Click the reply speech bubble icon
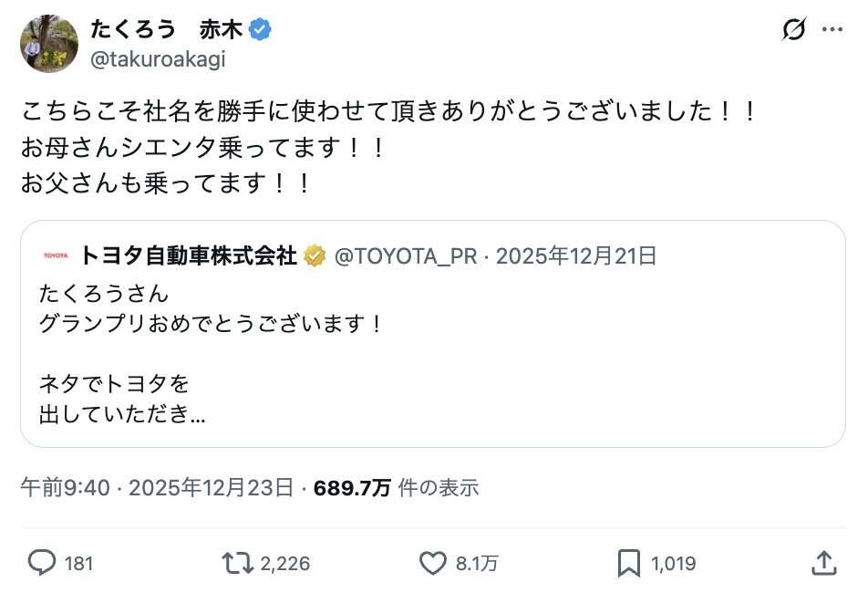This screenshot has width=868, height=593. [42, 563]
